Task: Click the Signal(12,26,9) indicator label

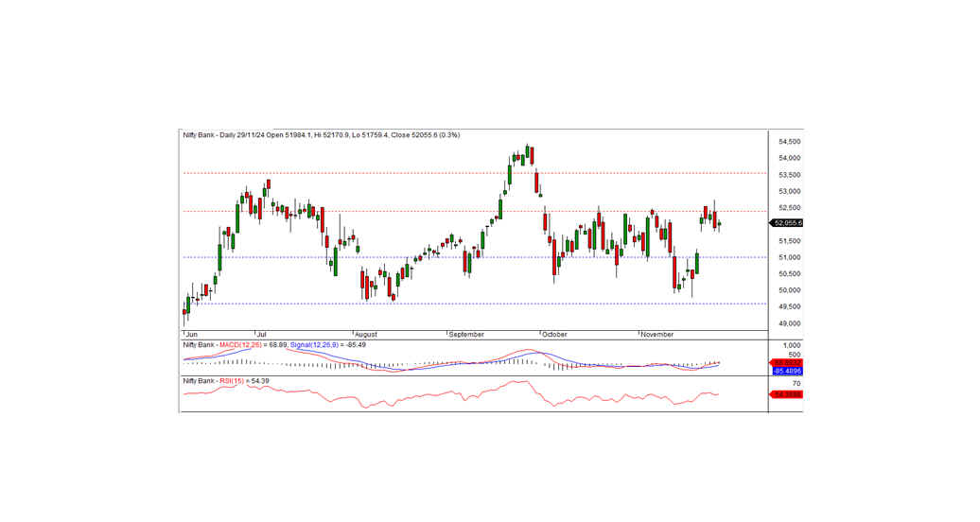Action: [x=314, y=345]
